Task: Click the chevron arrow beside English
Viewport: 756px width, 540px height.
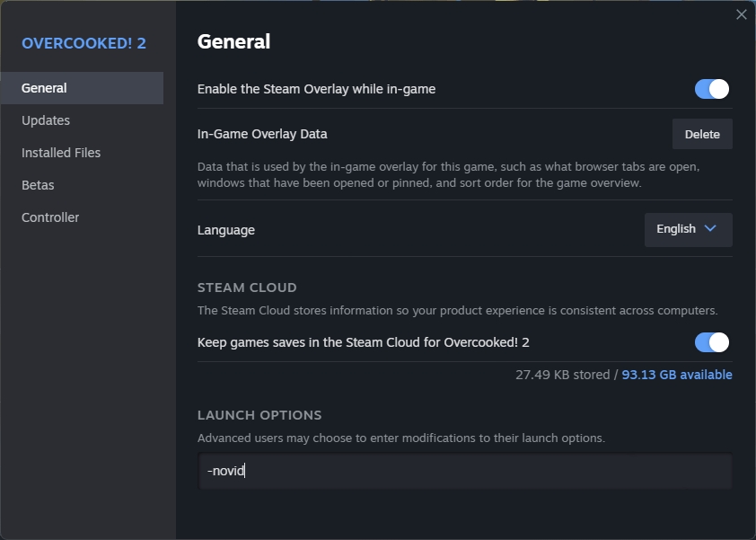Action: point(710,229)
